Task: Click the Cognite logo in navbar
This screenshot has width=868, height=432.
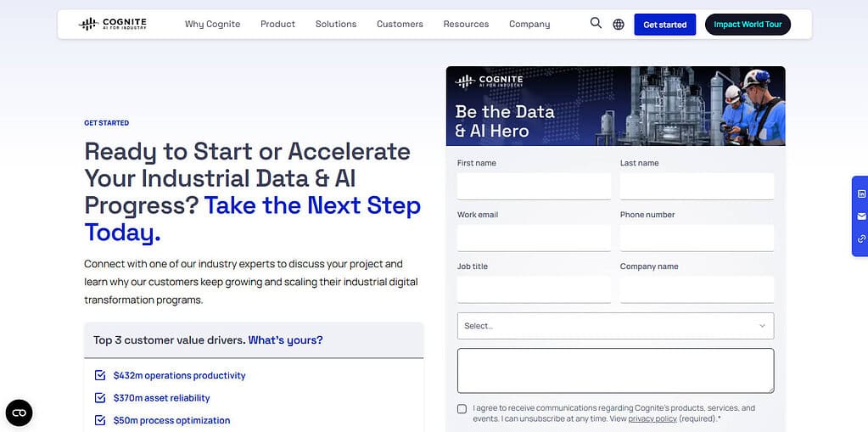Action: [112, 24]
